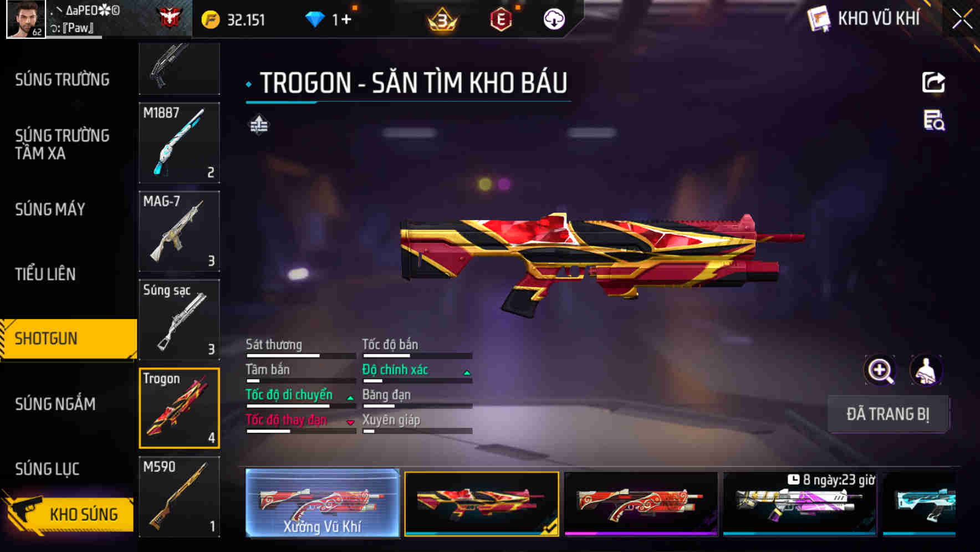Select the M1887 weapon thumbnail
Screen dimensions: 980x552
coord(179,142)
